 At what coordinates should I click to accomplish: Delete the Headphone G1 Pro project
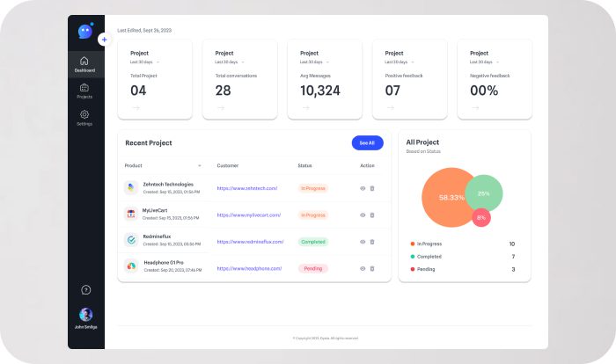372,268
